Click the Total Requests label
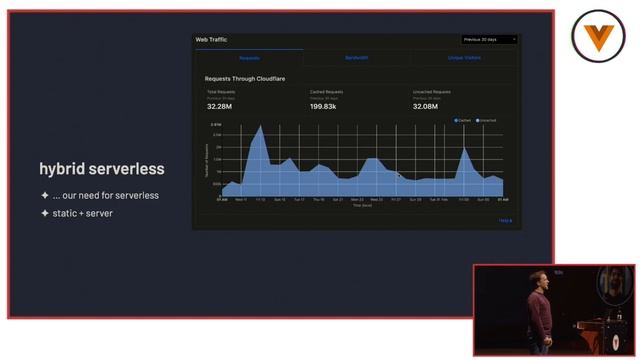Image resolution: width=640 pixels, height=360 pixels. tap(221, 92)
